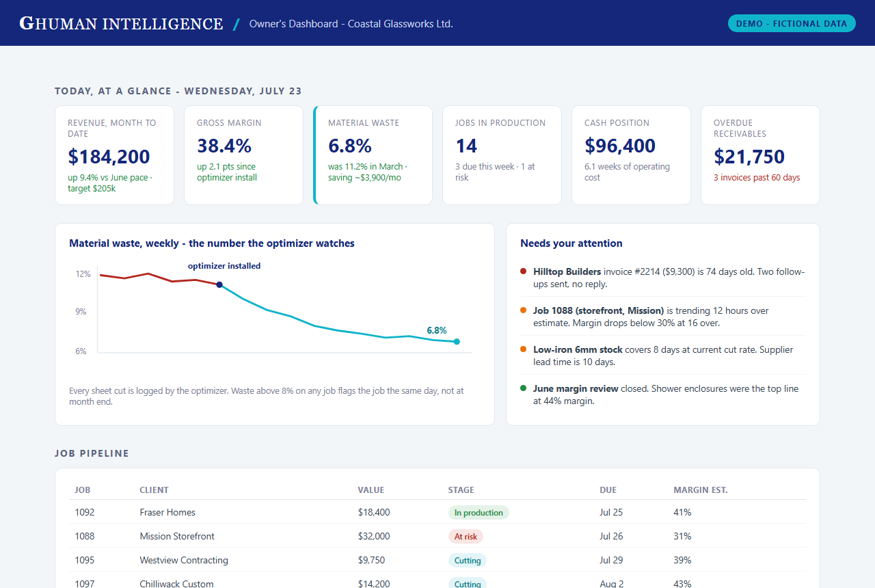Click the '3 invoices past 60 days' note
This screenshot has height=588, width=875.
(x=757, y=178)
